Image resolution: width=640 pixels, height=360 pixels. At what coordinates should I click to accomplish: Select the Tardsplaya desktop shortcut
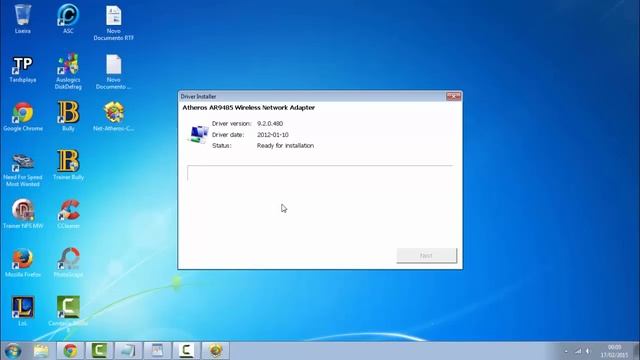[23, 69]
